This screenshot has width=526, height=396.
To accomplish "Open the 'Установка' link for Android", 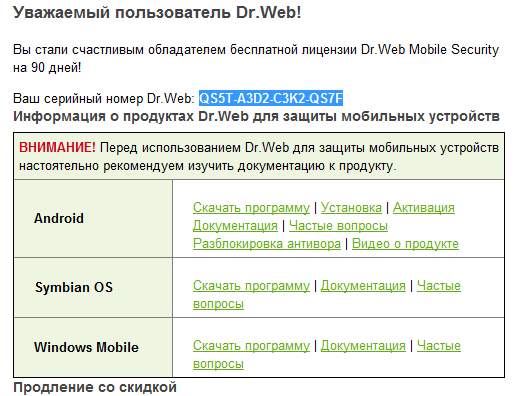I will click(351, 208).
